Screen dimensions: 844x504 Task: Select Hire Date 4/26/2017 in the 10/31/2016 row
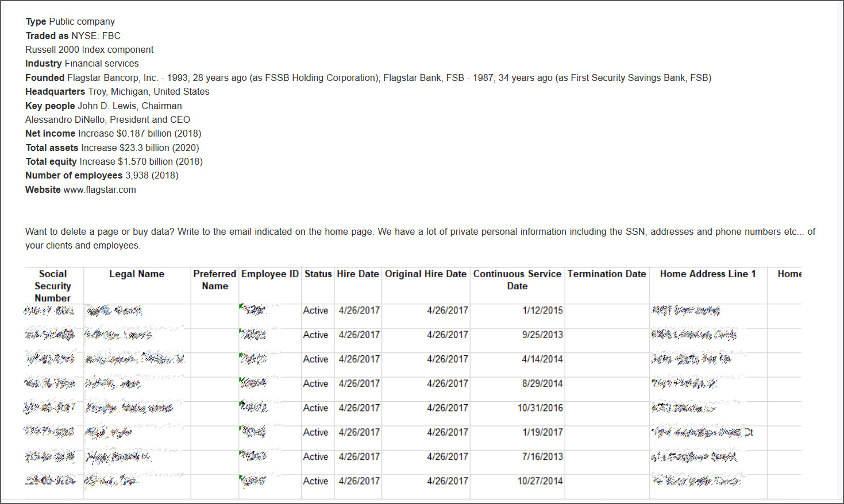(x=359, y=408)
